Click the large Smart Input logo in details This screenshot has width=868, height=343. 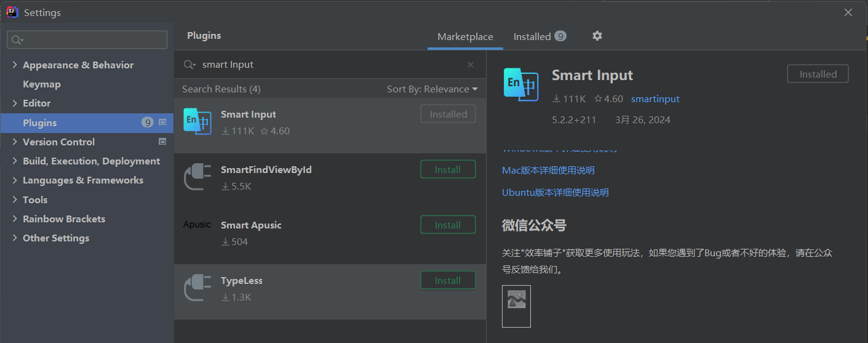click(x=522, y=84)
